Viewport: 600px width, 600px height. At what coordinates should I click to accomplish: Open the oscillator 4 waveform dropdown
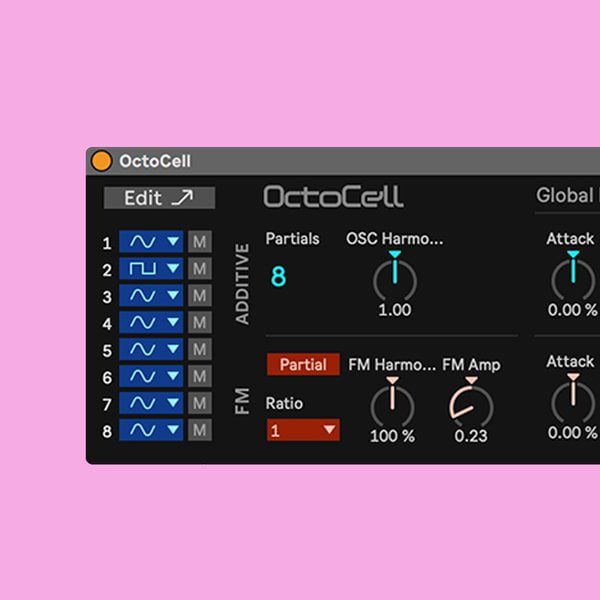(x=151, y=322)
